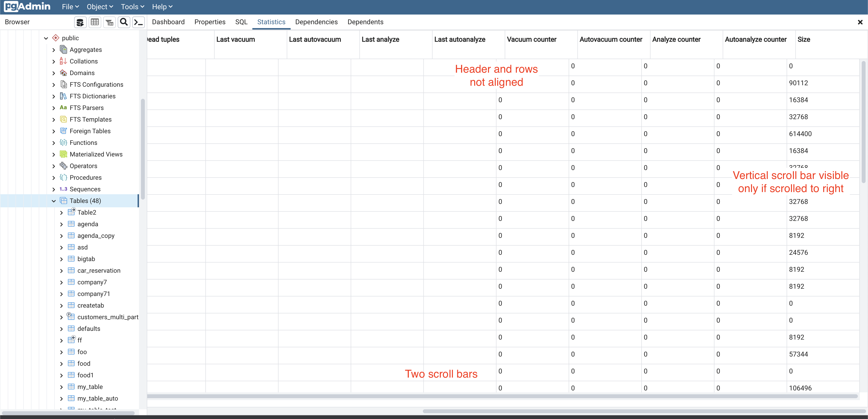
Task: Click the Filtered Rows toolbar icon
Action: pyautogui.click(x=109, y=22)
